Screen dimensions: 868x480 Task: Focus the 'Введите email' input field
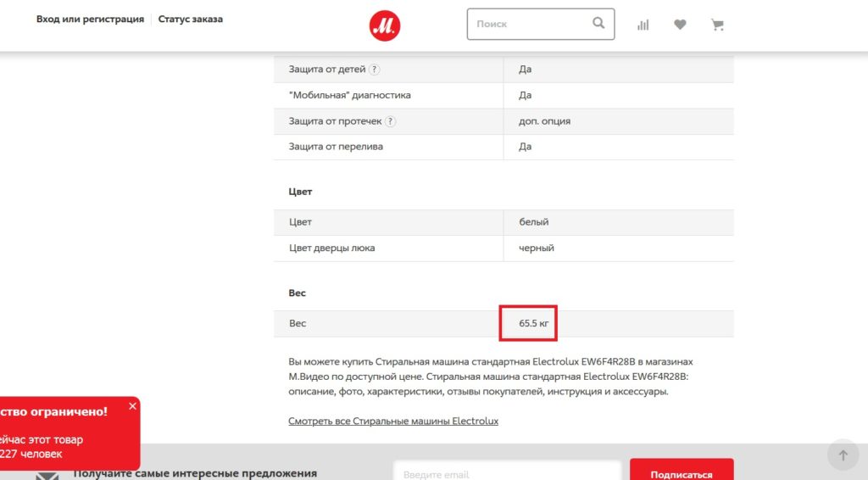(x=507, y=471)
